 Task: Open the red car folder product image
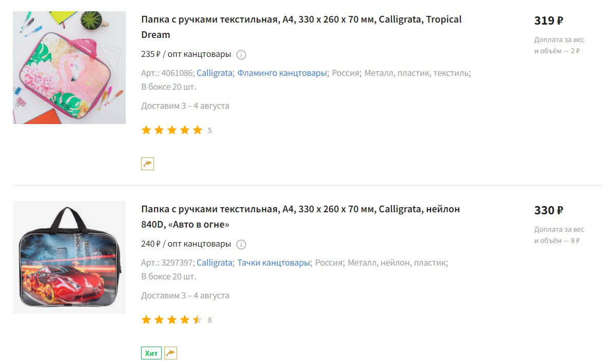coord(69,257)
